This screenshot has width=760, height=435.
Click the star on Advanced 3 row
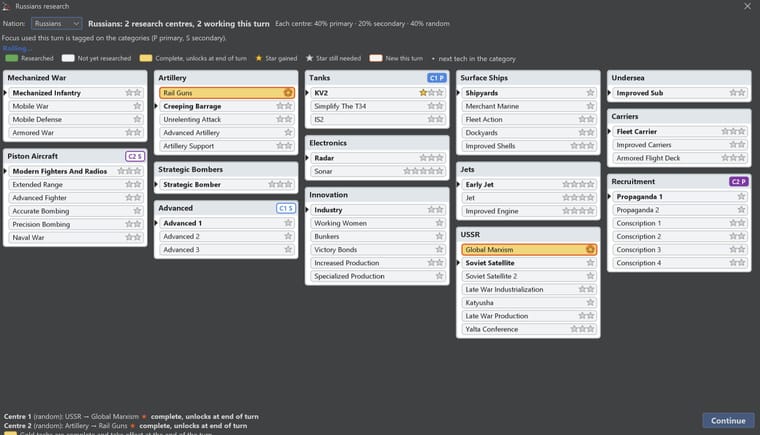click(288, 249)
